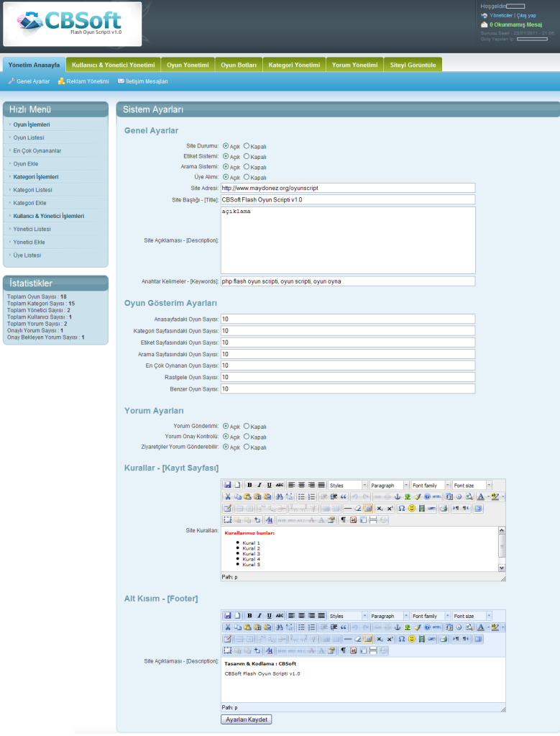Set Üye Alımı to Kapalı
This screenshot has width=560, height=736.
pyautogui.click(x=247, y=177)
